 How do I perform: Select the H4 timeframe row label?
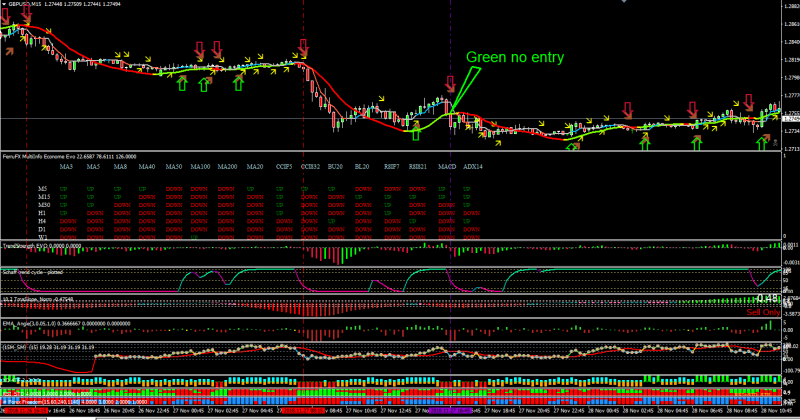click(42, 221)
